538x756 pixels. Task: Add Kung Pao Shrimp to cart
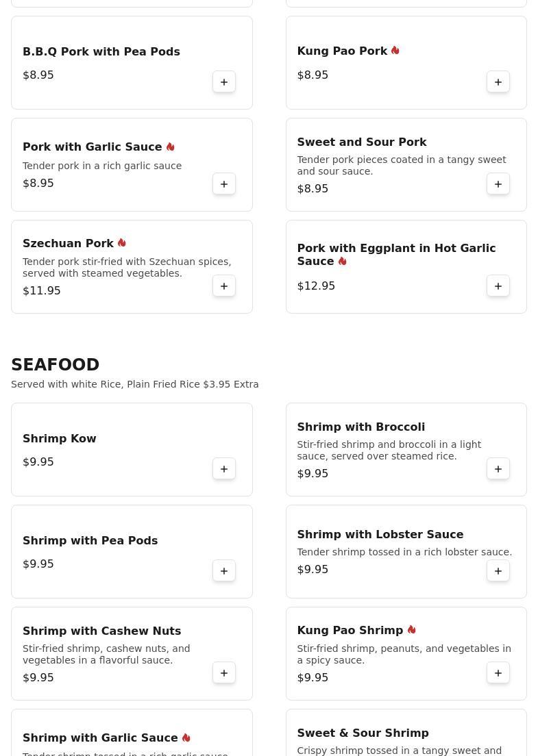click(498, 673)
